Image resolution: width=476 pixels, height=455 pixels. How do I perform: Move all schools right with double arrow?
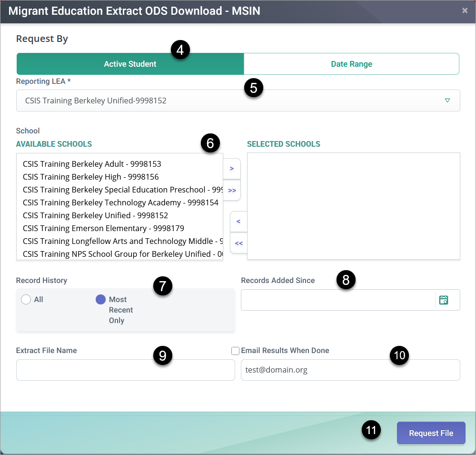[x=232, y=190]
